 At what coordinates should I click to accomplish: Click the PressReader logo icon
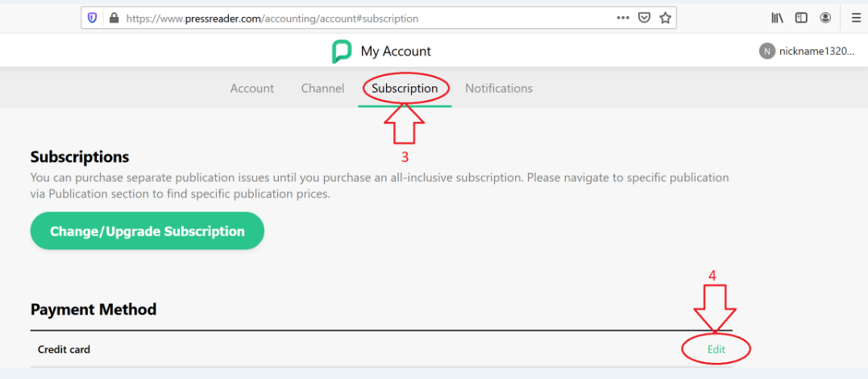(342, 52)
